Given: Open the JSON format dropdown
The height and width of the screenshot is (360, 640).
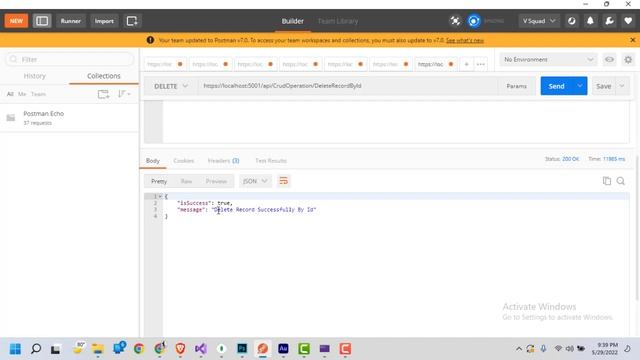Looking at the screenshot, I should click(255, 181).
